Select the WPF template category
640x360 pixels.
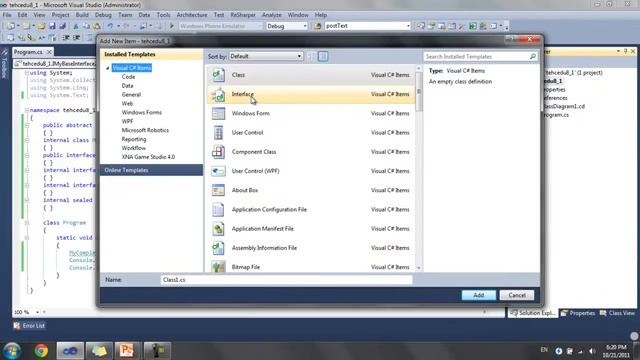[127, 121]
